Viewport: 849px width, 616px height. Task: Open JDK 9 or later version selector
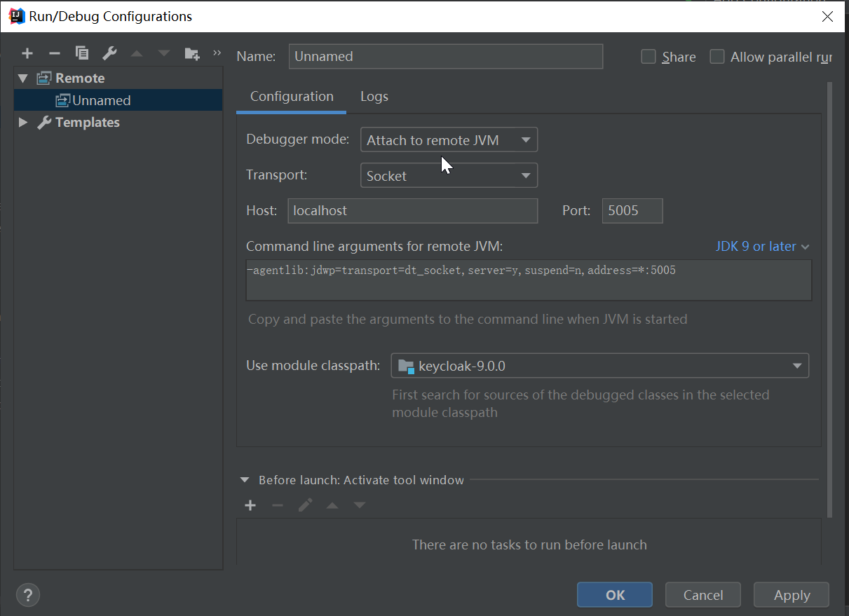pyautogui.click(x=762, y=247)
